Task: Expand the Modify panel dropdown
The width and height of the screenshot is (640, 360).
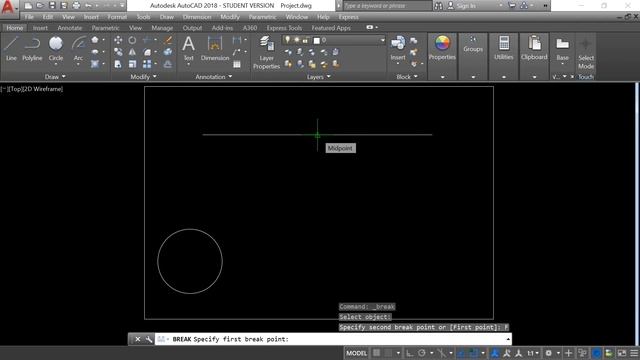Action: point(144,77)
